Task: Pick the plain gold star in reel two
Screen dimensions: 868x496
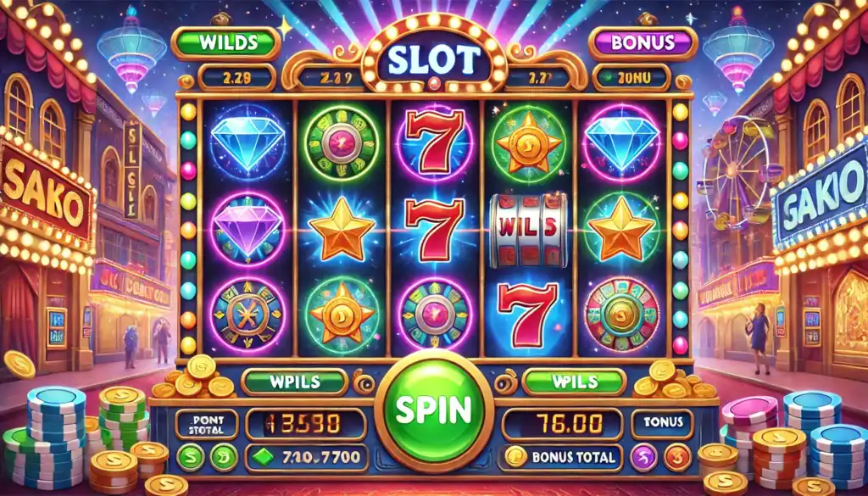Action: [342, 229]
